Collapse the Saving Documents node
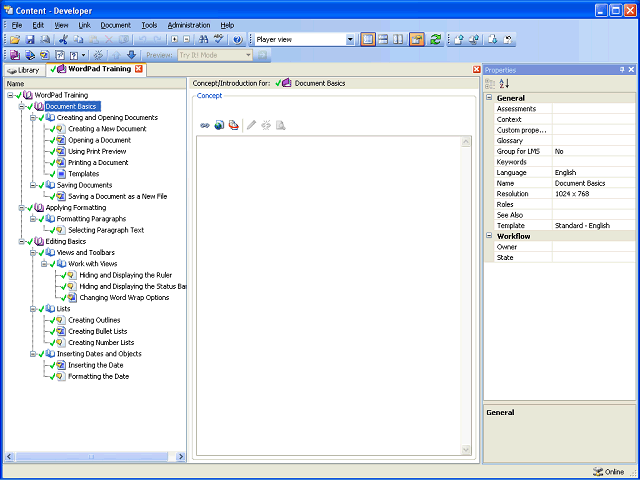This screenshot has height=480, width=640. click(33, 185)
